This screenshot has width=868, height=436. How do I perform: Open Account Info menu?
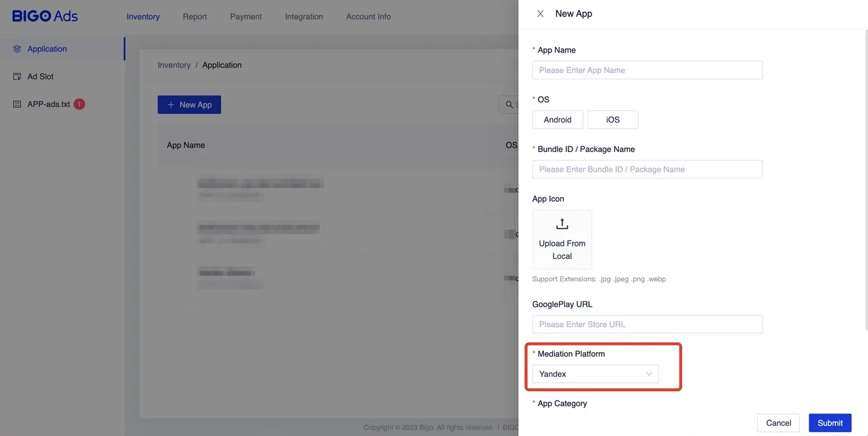(x=368, y=16)
